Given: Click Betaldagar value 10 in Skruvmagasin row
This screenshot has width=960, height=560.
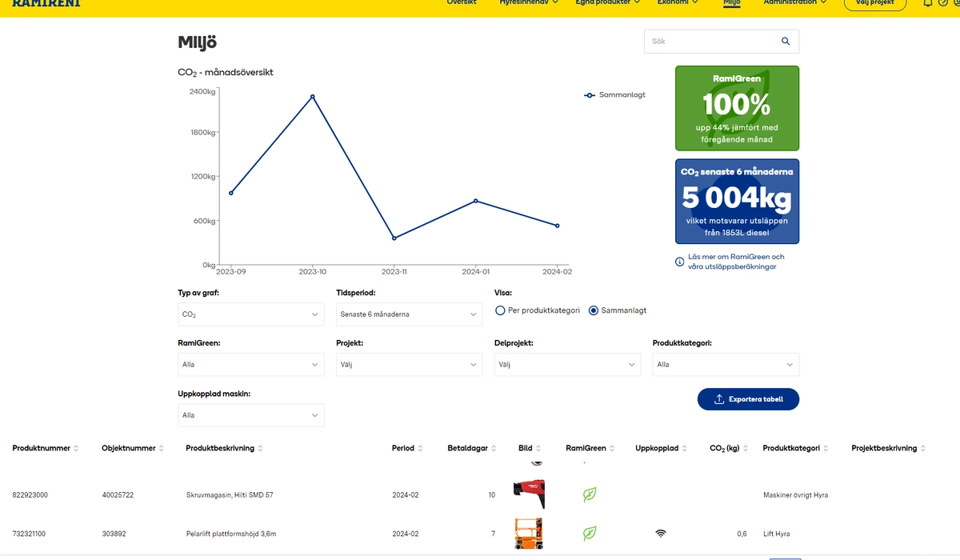Looking at the screenshot, I should [x=491, y=495].
